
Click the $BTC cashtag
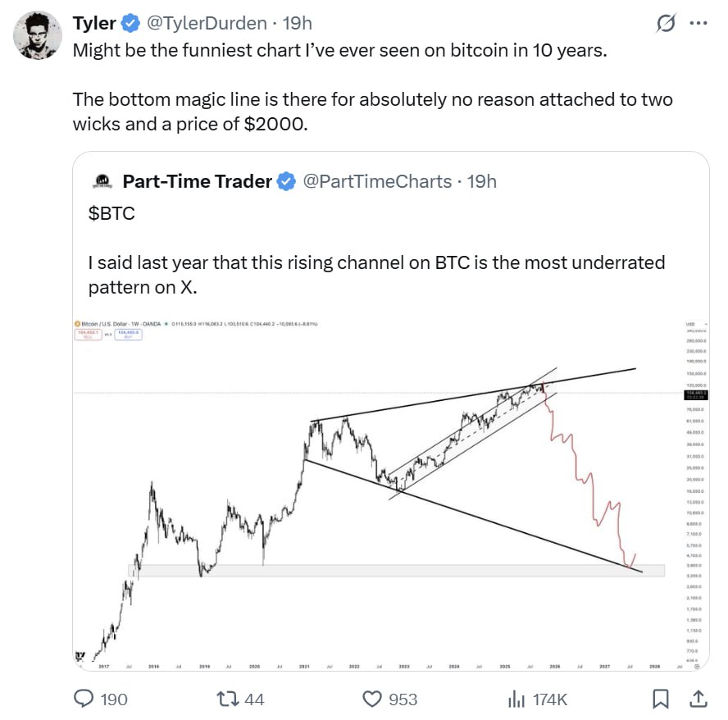tap(111, 213)
